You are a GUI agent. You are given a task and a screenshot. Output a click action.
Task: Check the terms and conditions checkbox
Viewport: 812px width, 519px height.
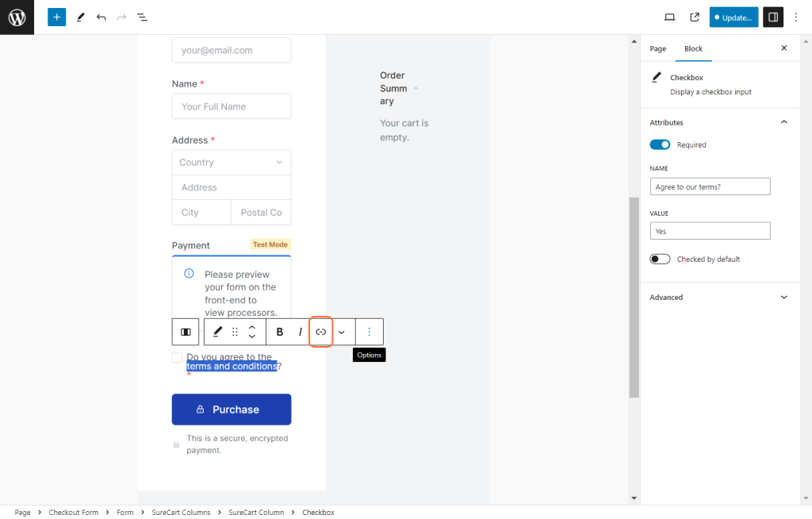[x=177, y=358]
